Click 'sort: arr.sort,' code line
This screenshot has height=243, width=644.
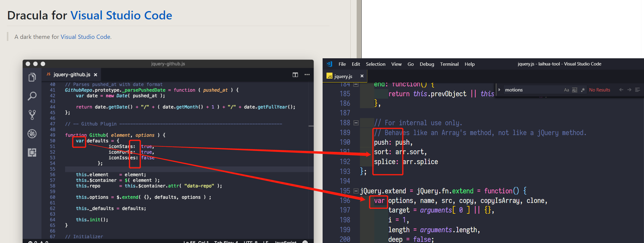400,152
